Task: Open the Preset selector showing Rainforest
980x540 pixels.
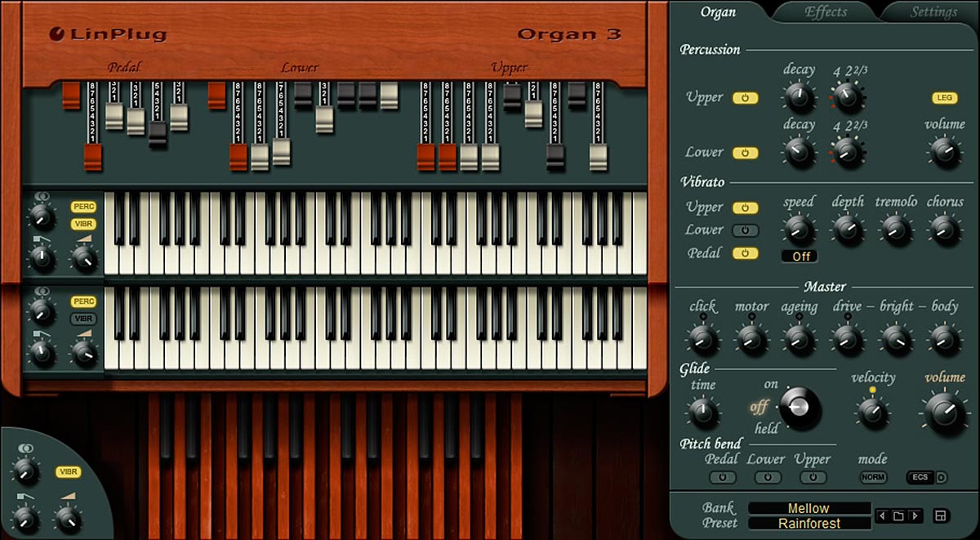Action: pos(809,524)
